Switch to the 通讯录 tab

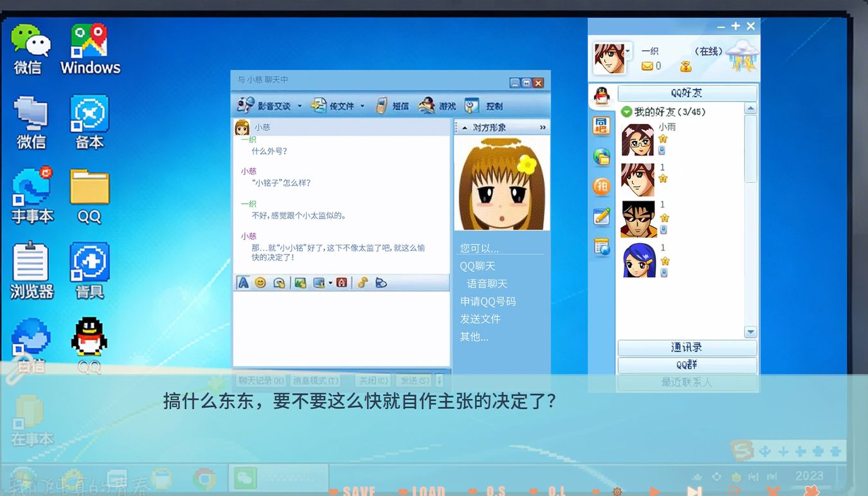(687, 347)
